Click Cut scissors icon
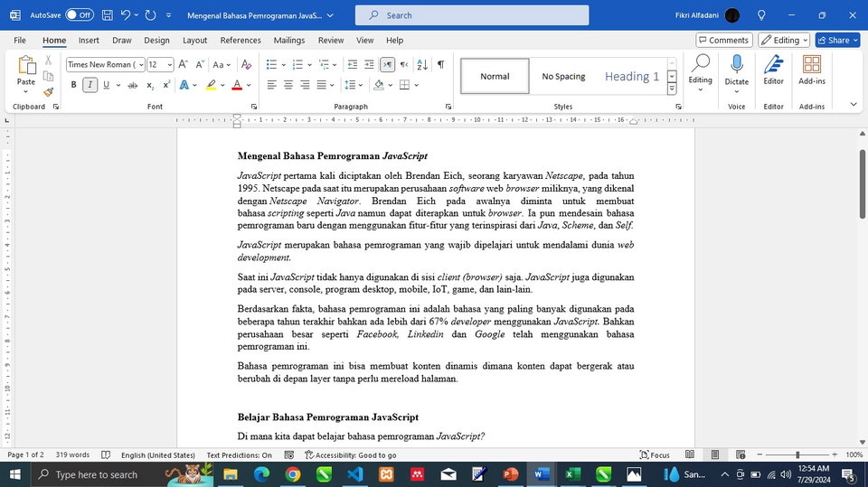Image resolution: width=868 pixels, height=487 pixels. point(48,61)
